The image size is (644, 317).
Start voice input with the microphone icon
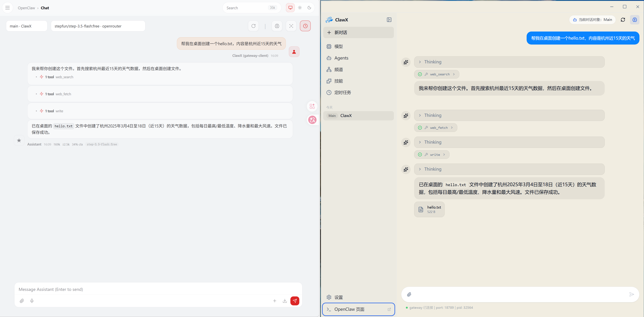[32, 301]
